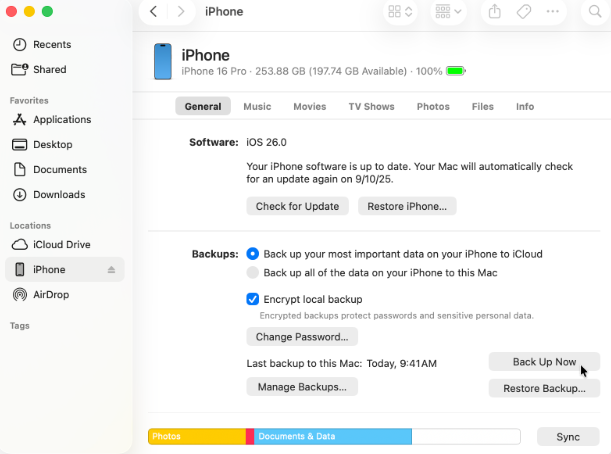Click the blue iPhone device image
The image size is (611, 454).
pyautogui.click(x=162, y=62)
